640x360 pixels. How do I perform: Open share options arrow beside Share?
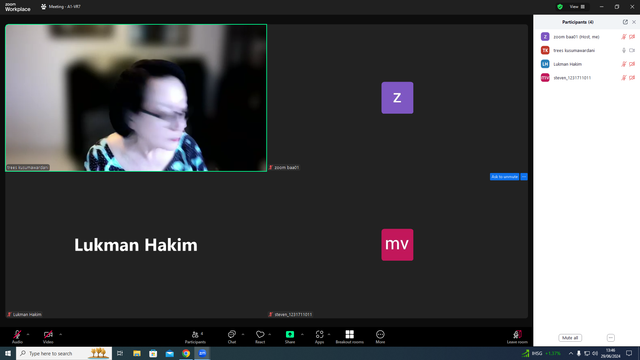pos(302,334)
